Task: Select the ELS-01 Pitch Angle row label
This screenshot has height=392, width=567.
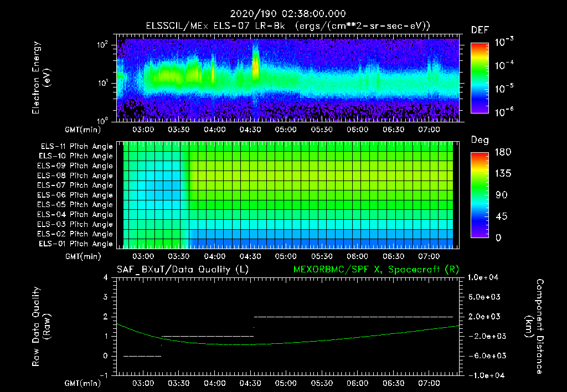Action: tap(76, 244)
